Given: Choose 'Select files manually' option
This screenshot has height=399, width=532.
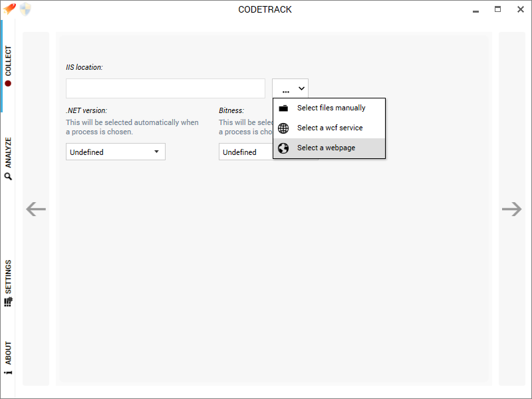Looking at the screenshot, I should pos(329,108).
